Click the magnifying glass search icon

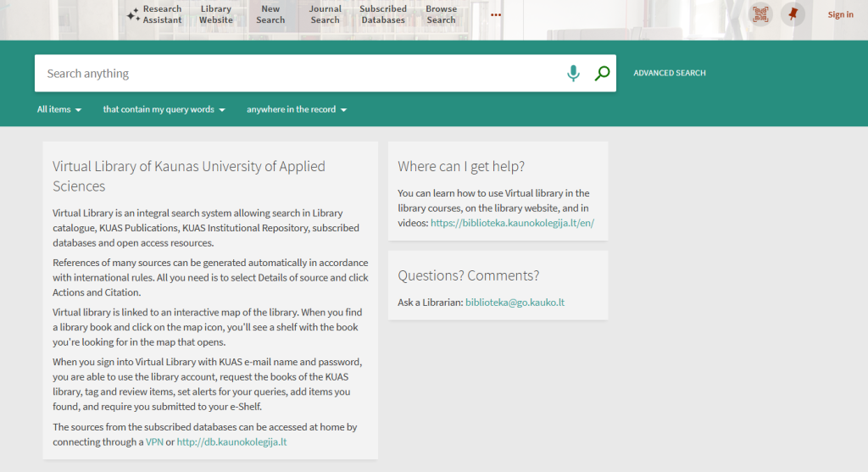602,74
